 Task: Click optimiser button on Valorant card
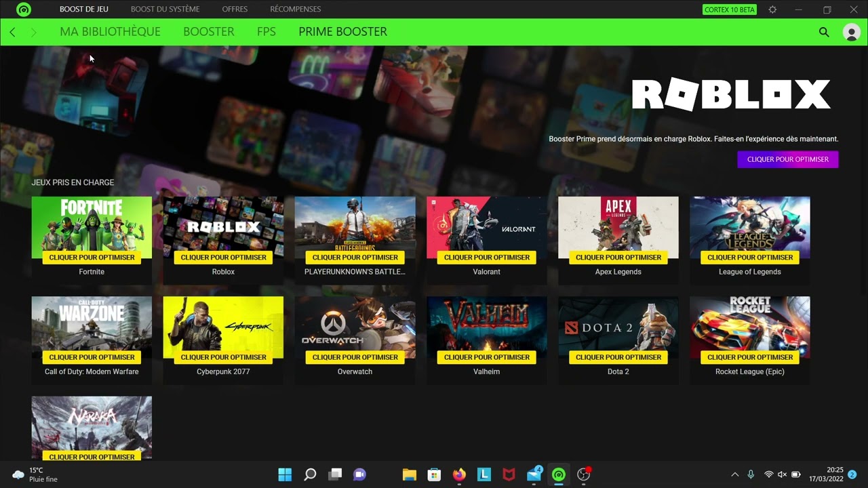487,258
